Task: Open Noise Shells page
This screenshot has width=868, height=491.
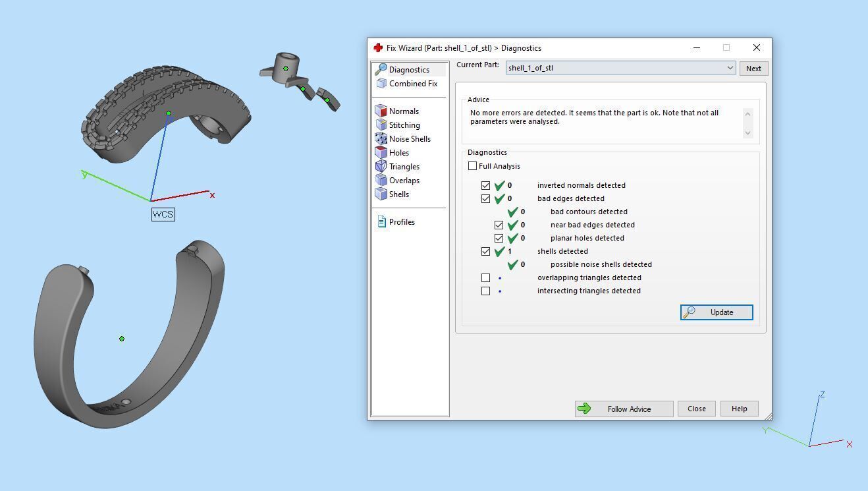Action: pyautogui.click(x=410, y=138)
